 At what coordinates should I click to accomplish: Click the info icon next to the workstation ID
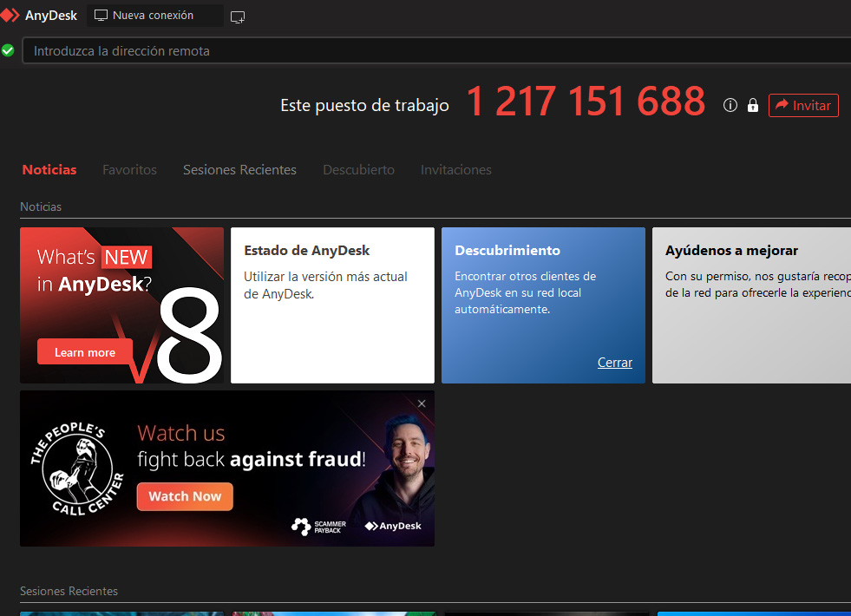click(x=730, y=105)
